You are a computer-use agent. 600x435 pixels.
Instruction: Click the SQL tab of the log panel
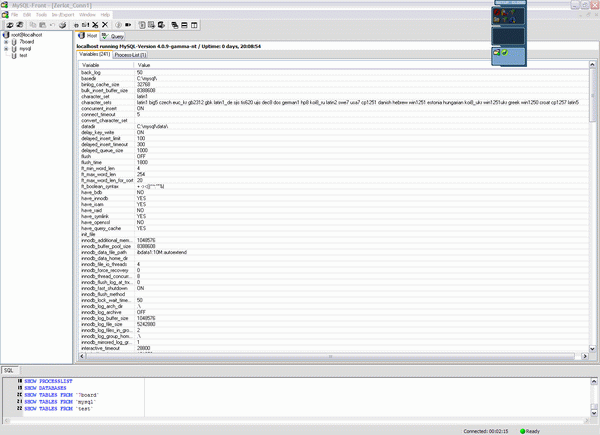click(x=9, y=370)
